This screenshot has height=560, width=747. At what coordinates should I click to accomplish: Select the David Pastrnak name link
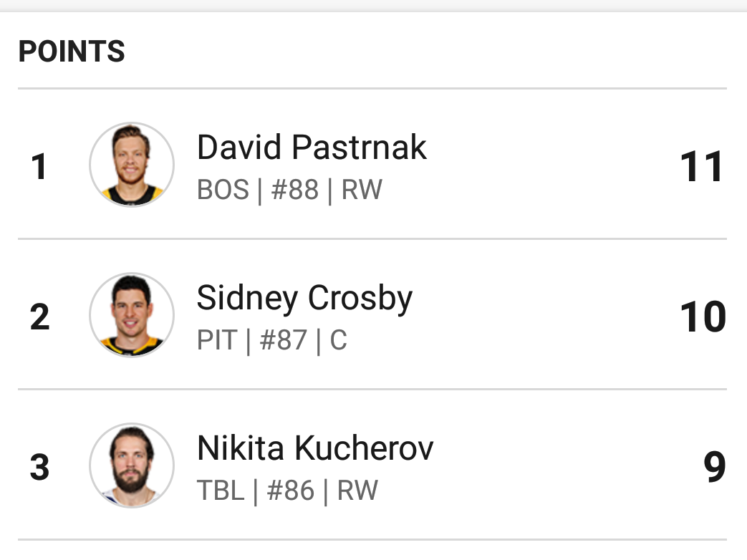point(312,147)
